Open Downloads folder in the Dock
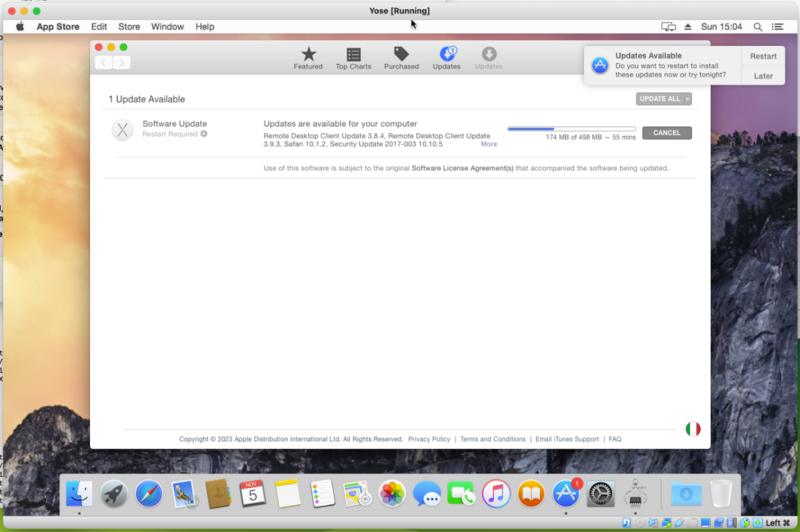 coord(686,494)
